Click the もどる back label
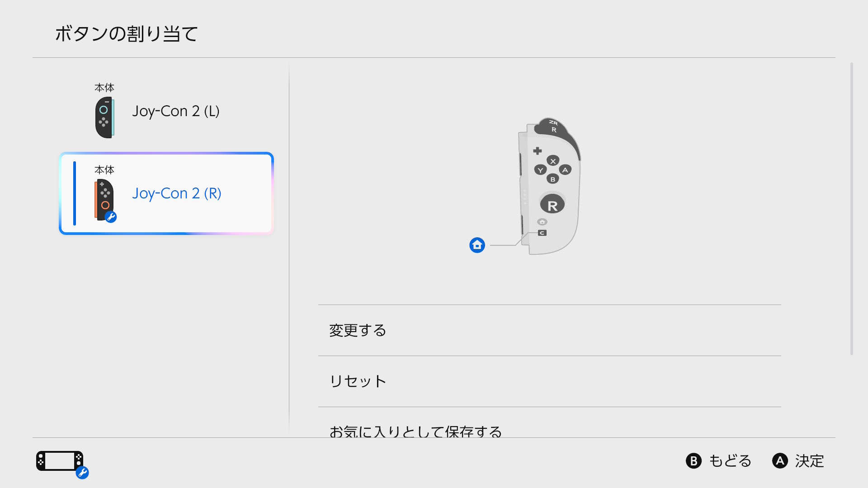 click(729, 461)
